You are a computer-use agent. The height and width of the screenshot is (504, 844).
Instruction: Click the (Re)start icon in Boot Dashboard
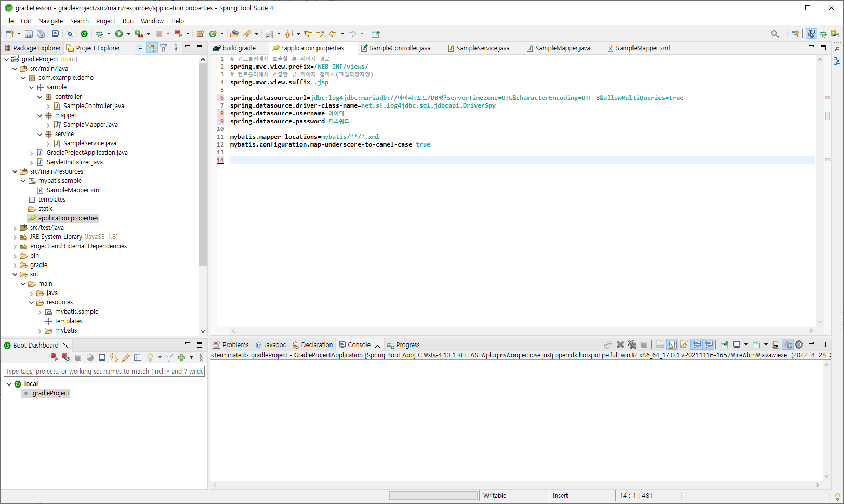(54, 357)
